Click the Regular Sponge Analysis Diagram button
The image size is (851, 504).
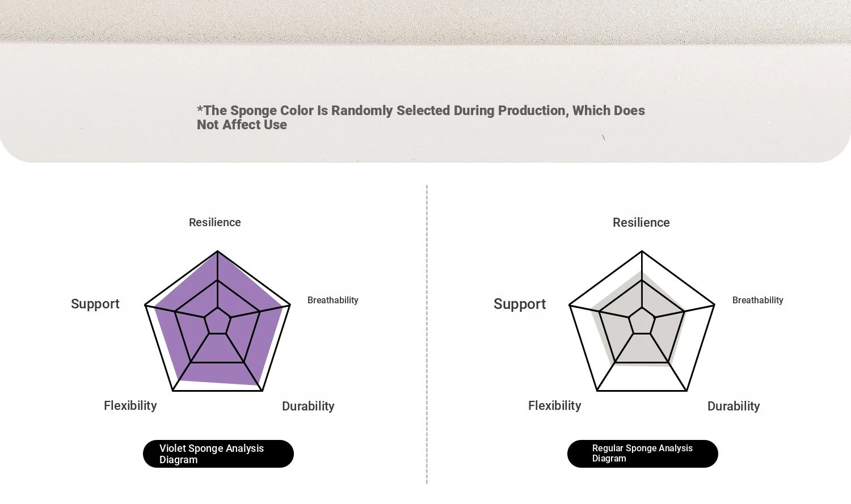[643, 454]
